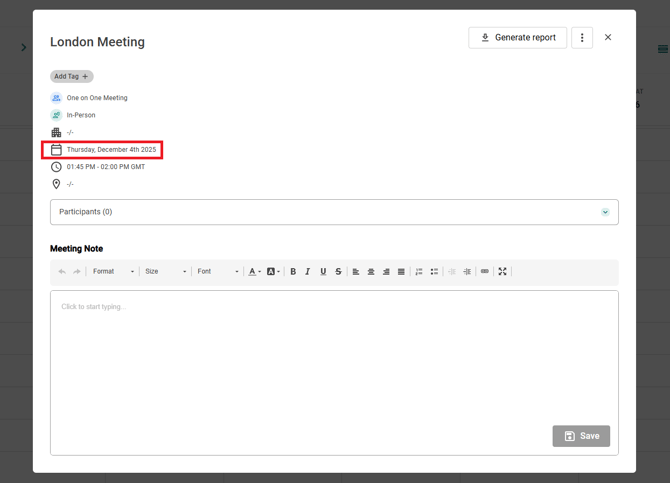
Task: Click the location pin icon
Action: (x=56, y=184)
